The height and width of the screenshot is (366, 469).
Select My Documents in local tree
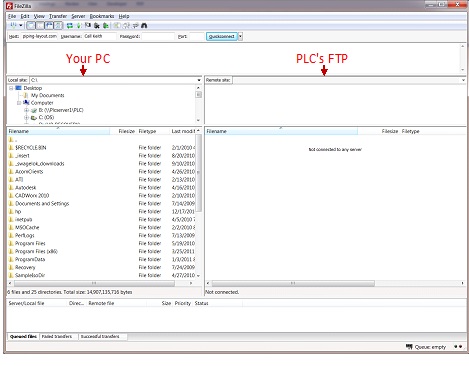click(x=47, y=95)
